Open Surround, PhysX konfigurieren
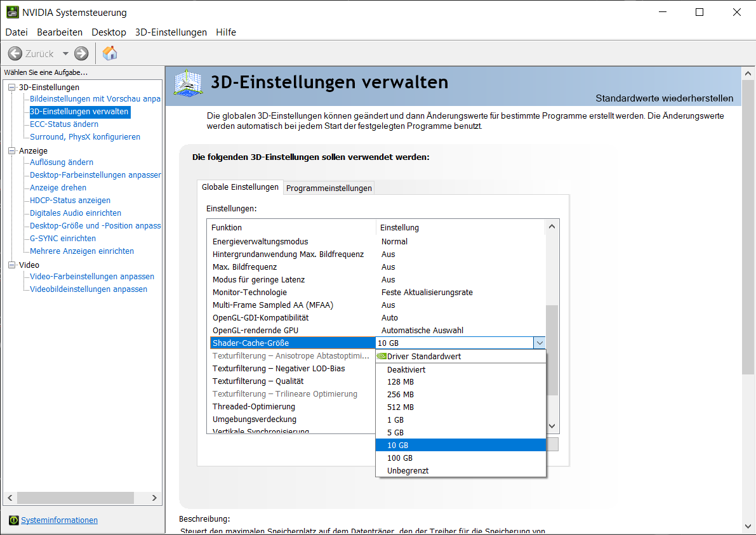756x535 pixels. (x=85, y=137)
